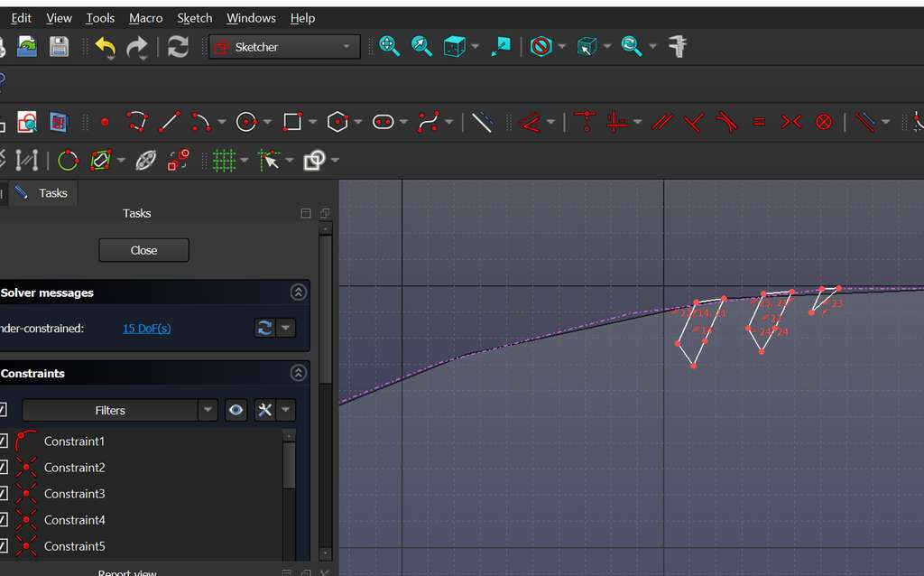924x576 pixels.
Task: Open the Sketch menu
Action: [x=195, y=18]
